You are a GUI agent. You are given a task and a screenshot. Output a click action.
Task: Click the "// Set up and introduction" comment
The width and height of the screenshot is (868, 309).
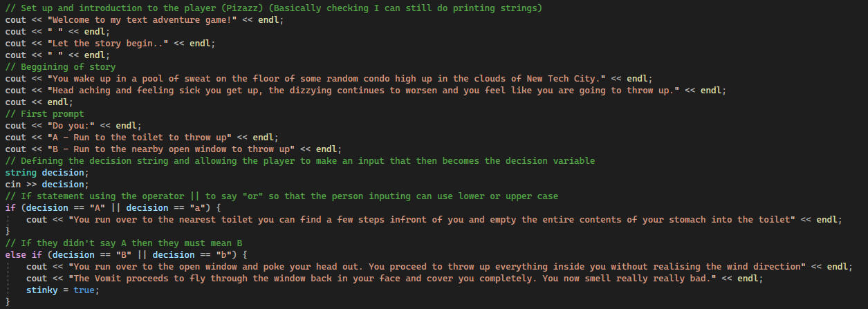[x=270, y=8]
